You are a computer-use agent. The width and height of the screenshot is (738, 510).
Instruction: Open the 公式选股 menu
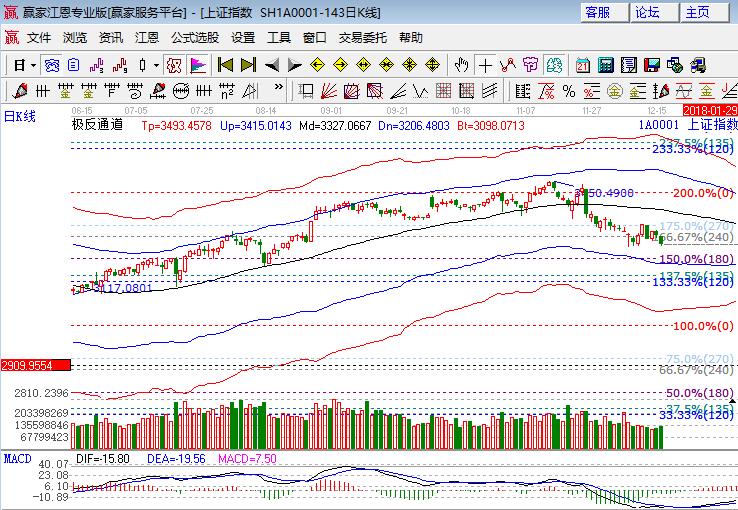(x=194, y=38)
